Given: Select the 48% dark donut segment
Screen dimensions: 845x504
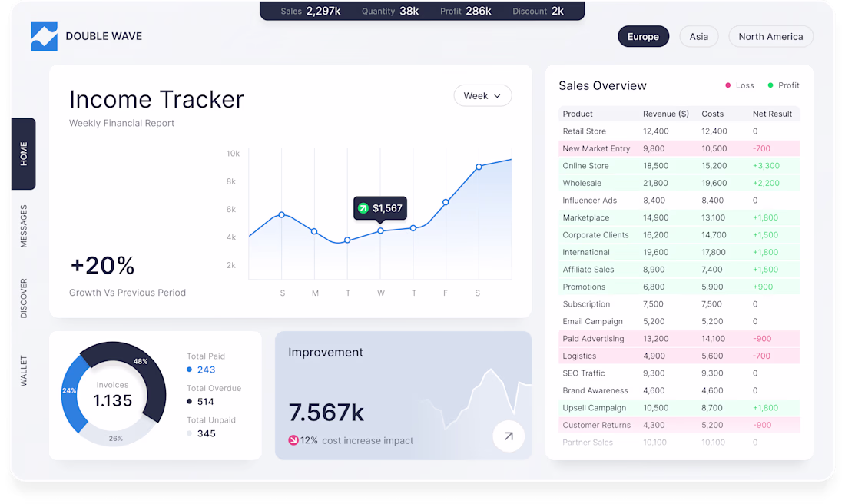Looking at the screenshot, I should pos(141,361).
